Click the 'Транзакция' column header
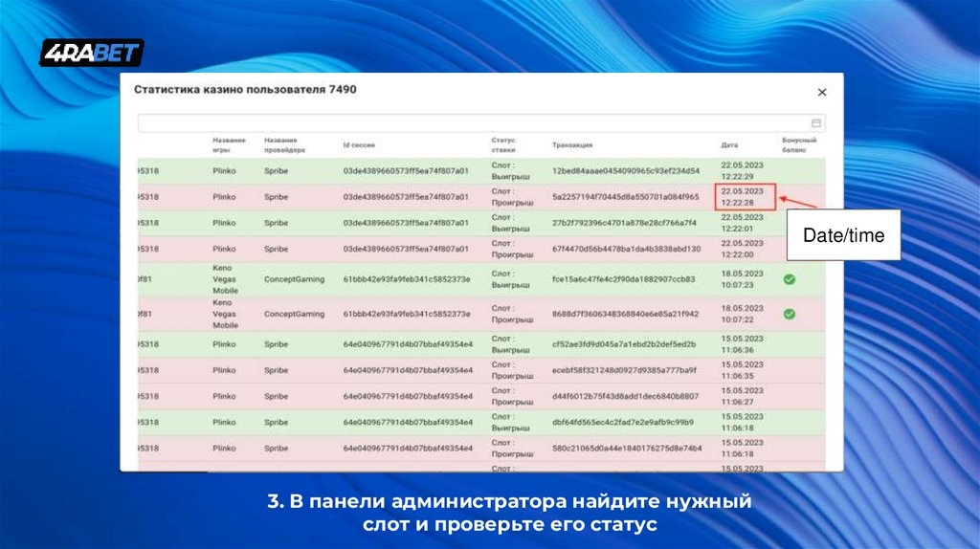 (x=572, y=144)
